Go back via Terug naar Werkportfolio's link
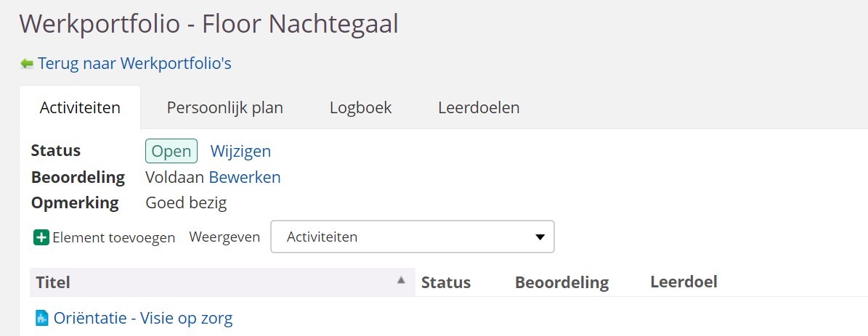Image resolution: width=868 pixels, height=336 pixels. [134, 64]
